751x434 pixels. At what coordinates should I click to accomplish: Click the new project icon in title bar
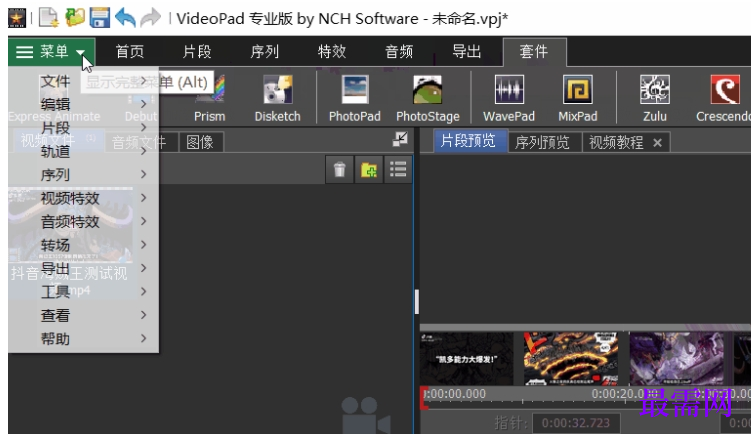[48, 18]
